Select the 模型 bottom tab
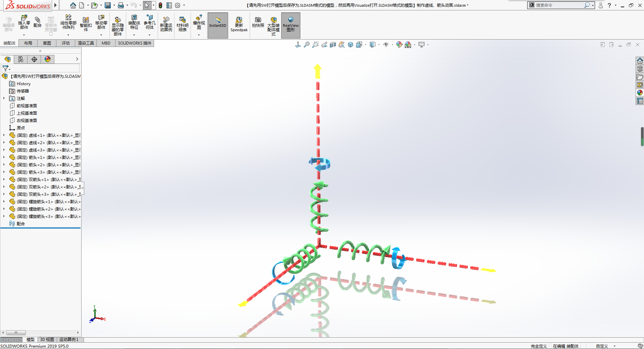644x349 pixels. [31, 340]
